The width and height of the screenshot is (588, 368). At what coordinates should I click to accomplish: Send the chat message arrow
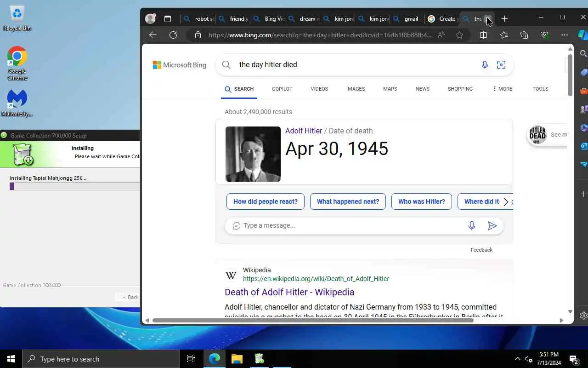[x=492, y=225]
